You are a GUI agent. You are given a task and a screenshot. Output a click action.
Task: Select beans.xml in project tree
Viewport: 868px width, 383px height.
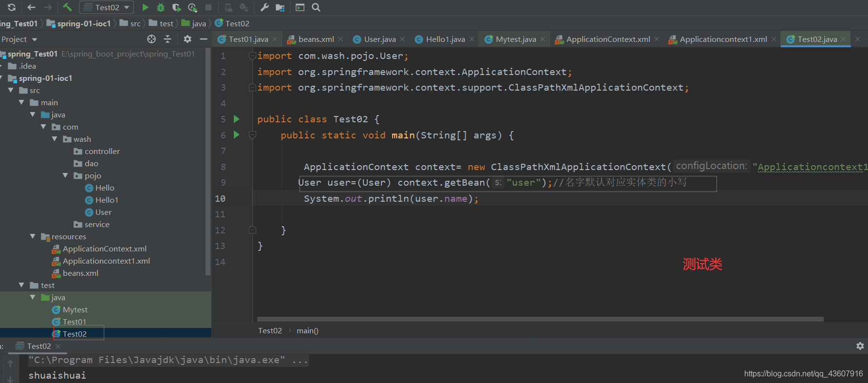75,273
